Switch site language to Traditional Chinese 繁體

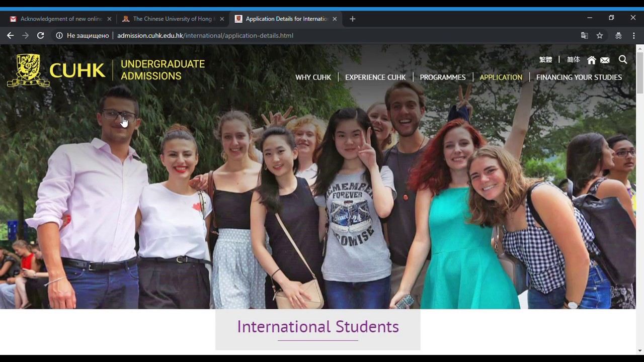point(546,60)
